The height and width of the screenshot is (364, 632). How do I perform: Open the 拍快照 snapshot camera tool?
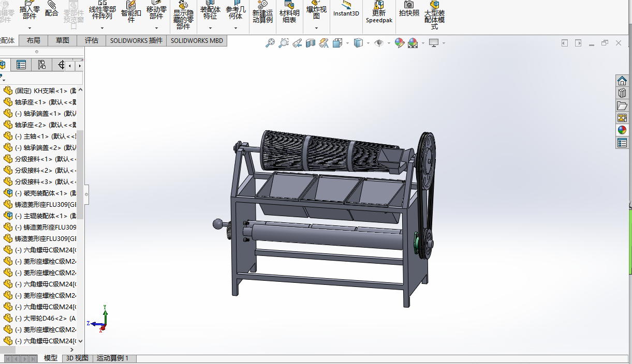[x=409, y=9]
